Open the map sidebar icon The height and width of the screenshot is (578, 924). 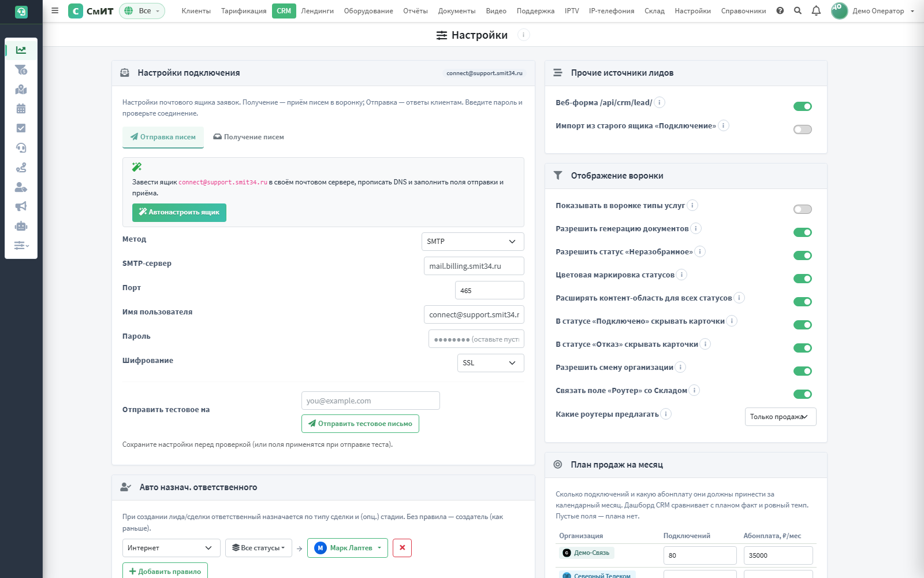[x=21, y=90]
